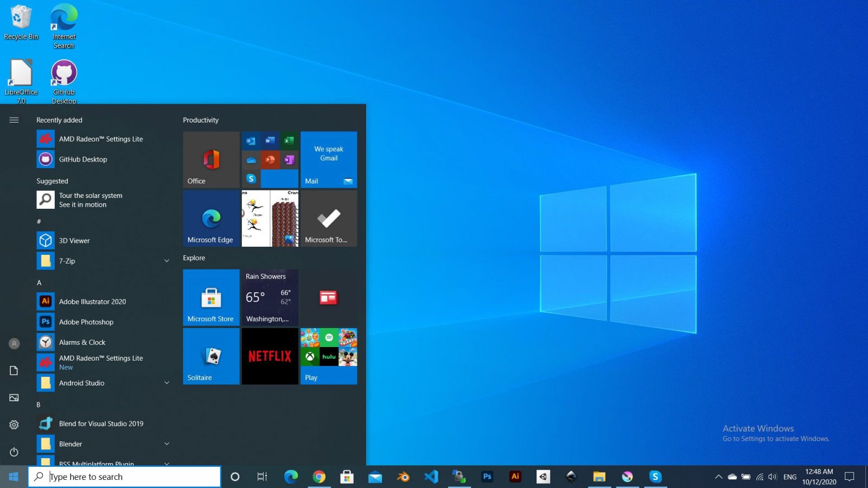Screen dimensions: 868x488
Task: Open OneNote icon in Office tile group
Action: point(289,160)
